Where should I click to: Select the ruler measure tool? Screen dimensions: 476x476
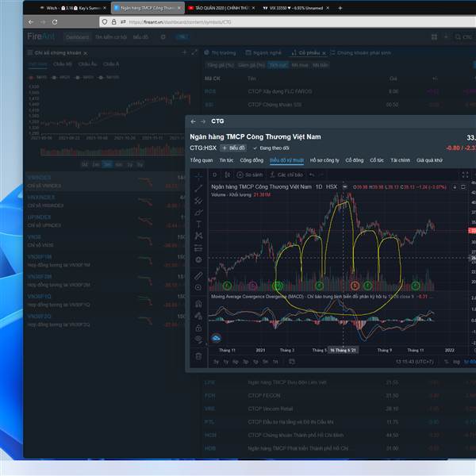tap(198, 275)
